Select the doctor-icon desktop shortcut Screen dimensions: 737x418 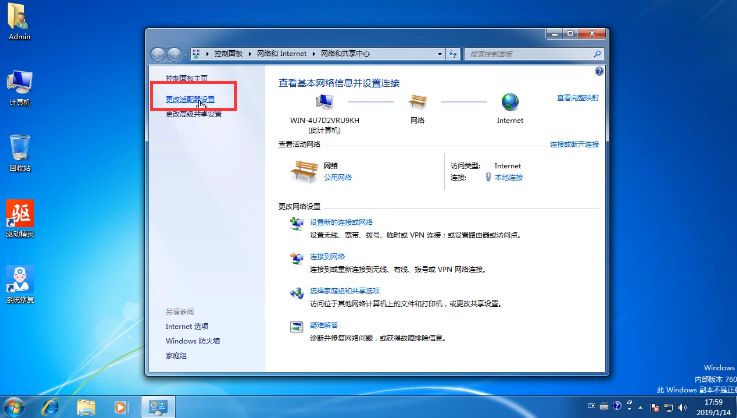click(20, 284)
